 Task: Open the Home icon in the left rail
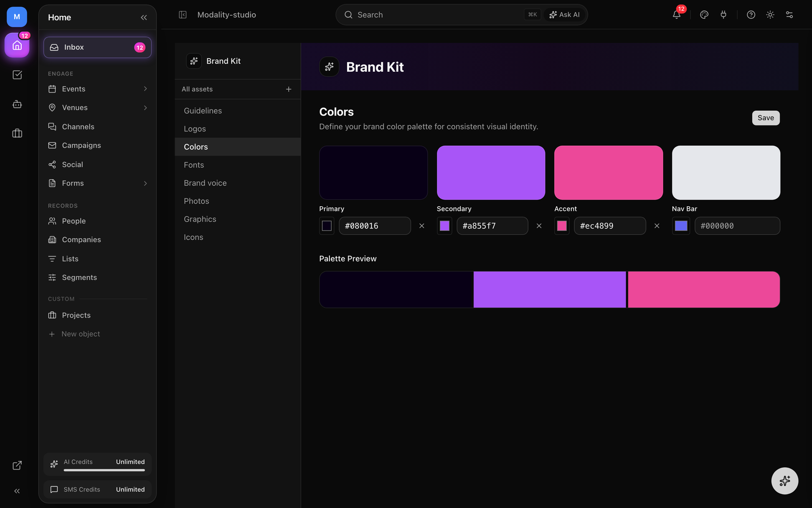pyautogui.click(x=17, y=46)
